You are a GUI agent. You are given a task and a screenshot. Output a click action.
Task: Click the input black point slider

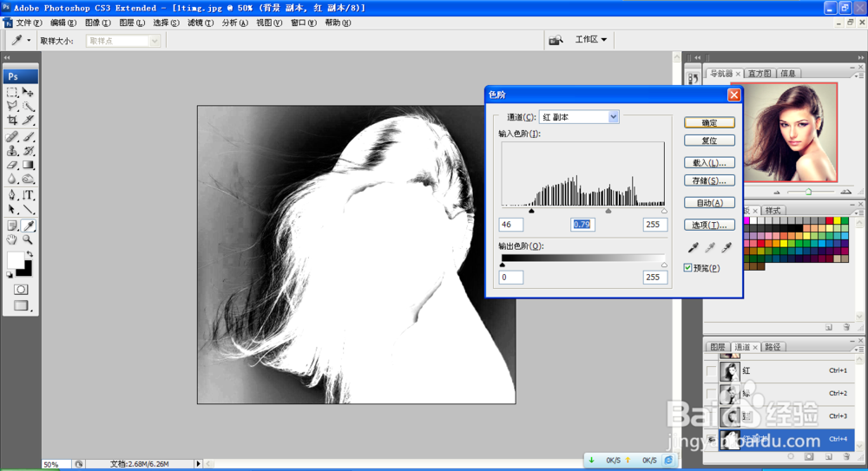tap(531, 211)
